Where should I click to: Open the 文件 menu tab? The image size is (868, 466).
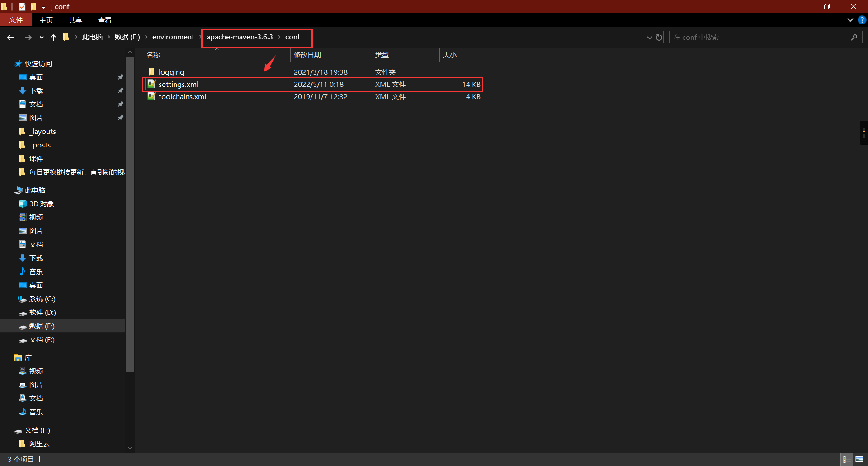coord(16,20)
